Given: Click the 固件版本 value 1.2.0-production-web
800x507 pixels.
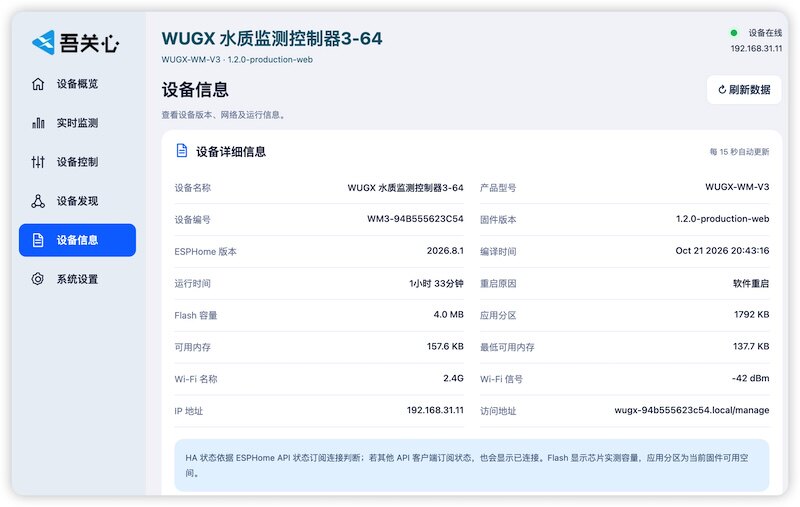Looking at the screenshot, I should click(722, 219).
